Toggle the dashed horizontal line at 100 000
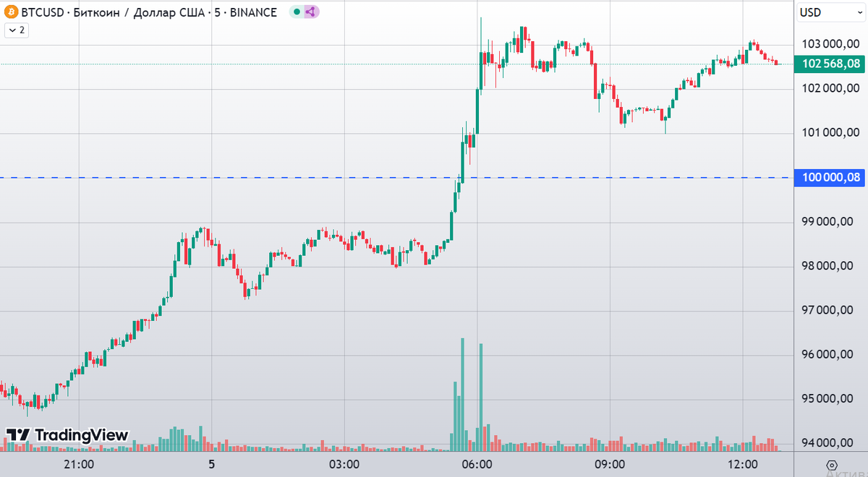The width and height of the screenshot is (868, 477). (289, 177)
